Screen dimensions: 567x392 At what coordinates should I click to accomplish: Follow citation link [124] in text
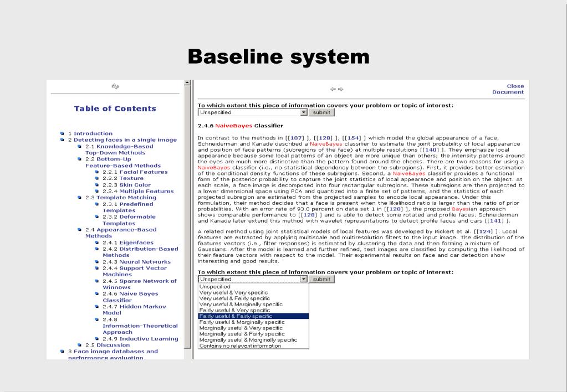[486, 231]
